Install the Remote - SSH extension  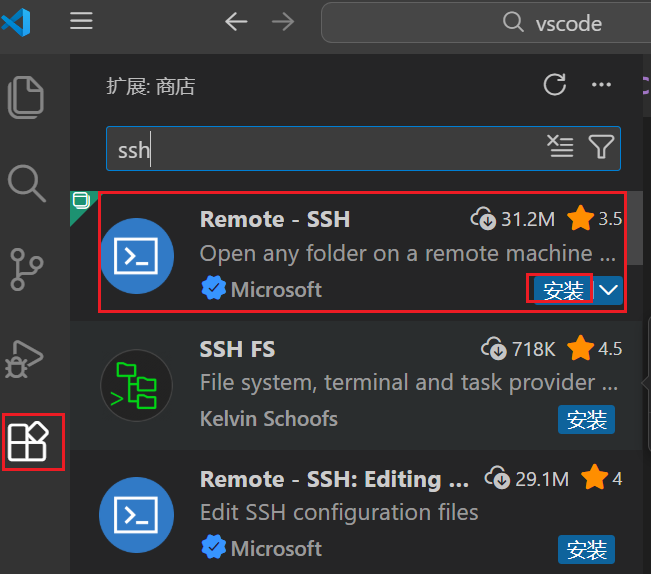click(x=563, y=290)
